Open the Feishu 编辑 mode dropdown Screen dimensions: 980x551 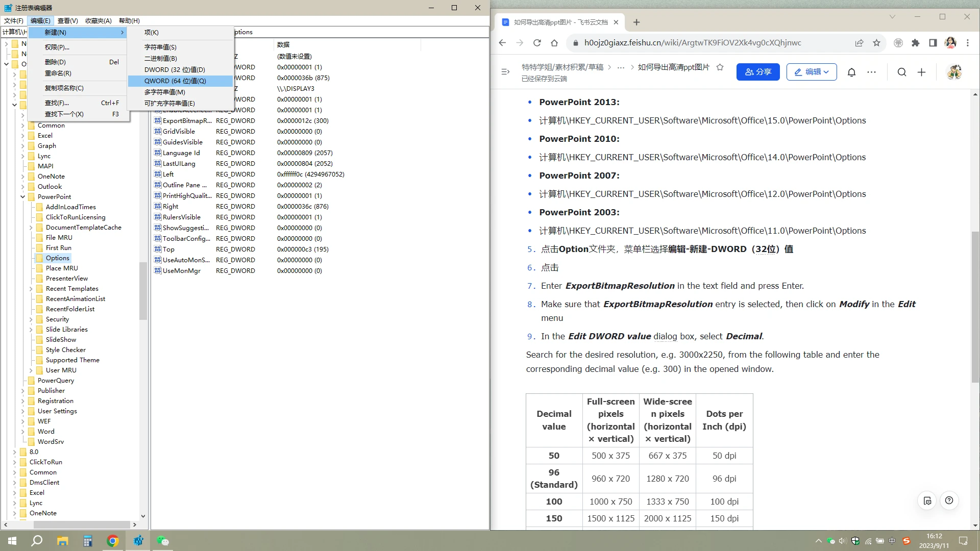[811, 72]
